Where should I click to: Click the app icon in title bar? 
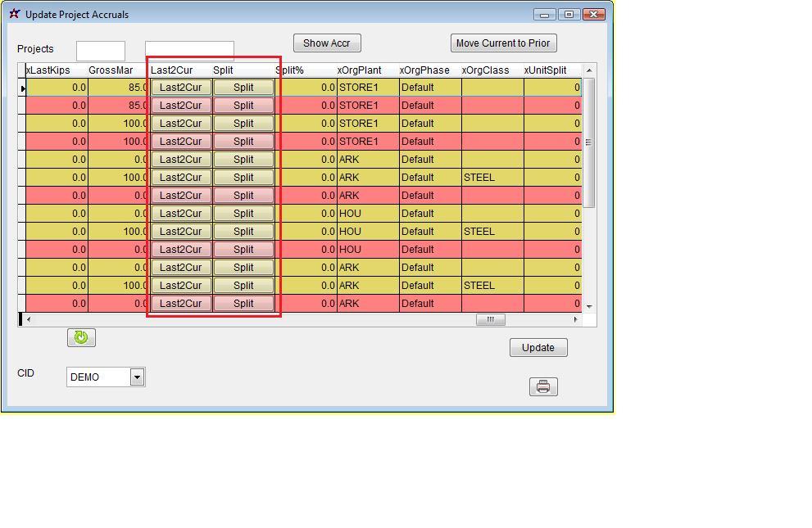click(x=14, y=14)
